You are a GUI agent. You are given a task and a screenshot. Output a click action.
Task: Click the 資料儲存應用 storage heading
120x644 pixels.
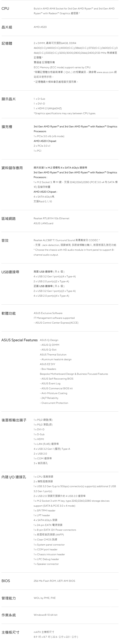click(12, 168)
